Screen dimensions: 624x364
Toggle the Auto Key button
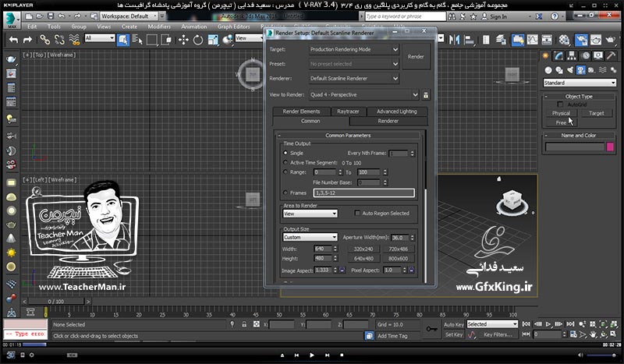tap(453, 324)
